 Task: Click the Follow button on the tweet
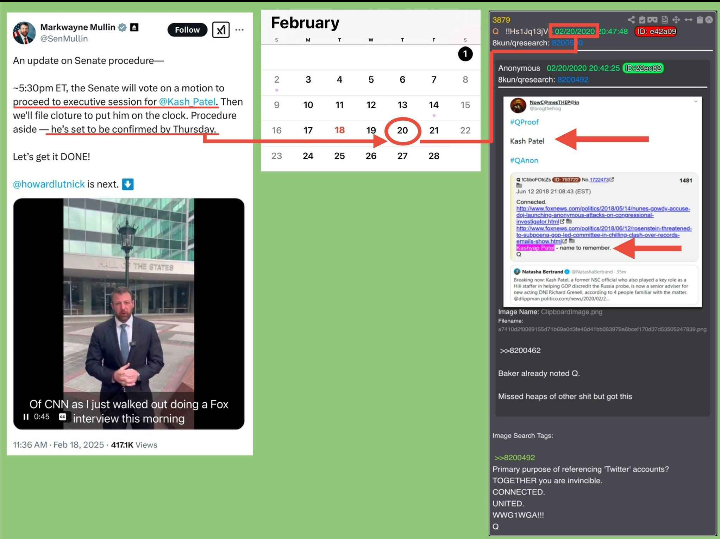[188, 30]
